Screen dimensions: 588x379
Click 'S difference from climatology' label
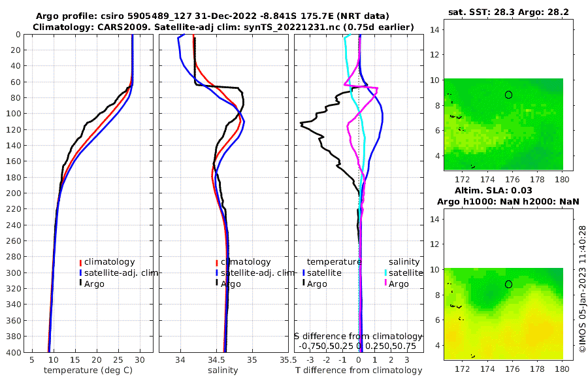tap(358, 337)
